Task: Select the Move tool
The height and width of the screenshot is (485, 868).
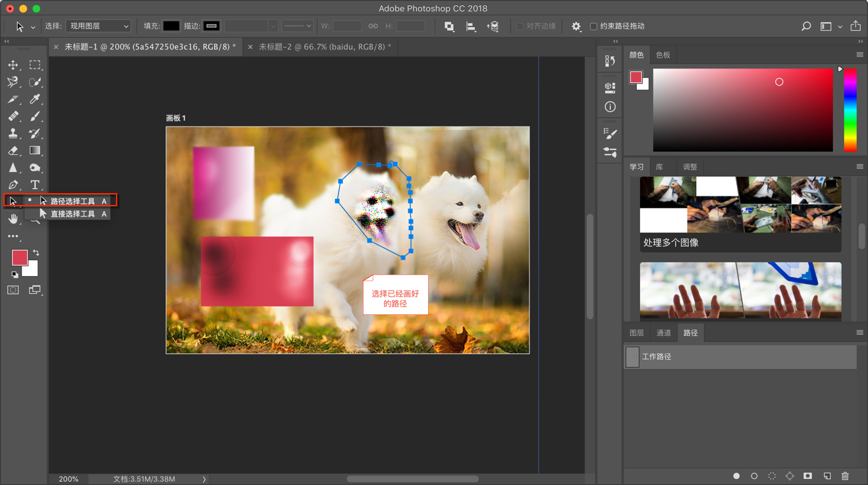Action: [x=13, y=65]
